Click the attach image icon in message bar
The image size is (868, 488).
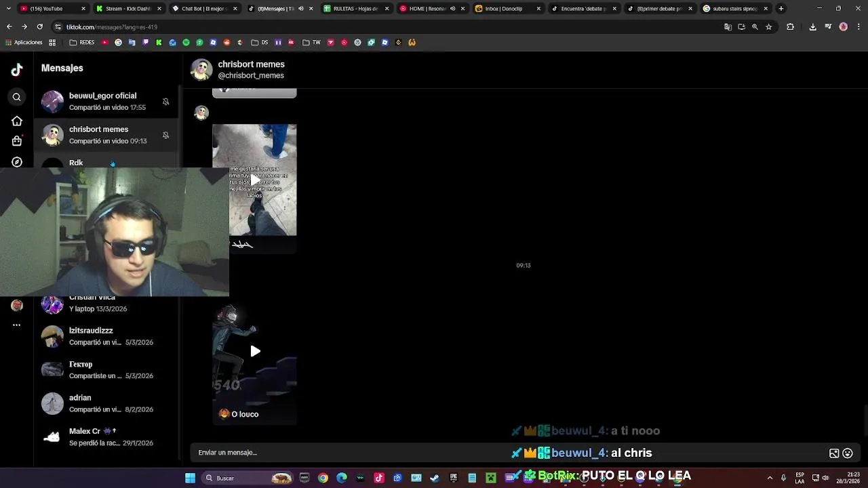834,453
